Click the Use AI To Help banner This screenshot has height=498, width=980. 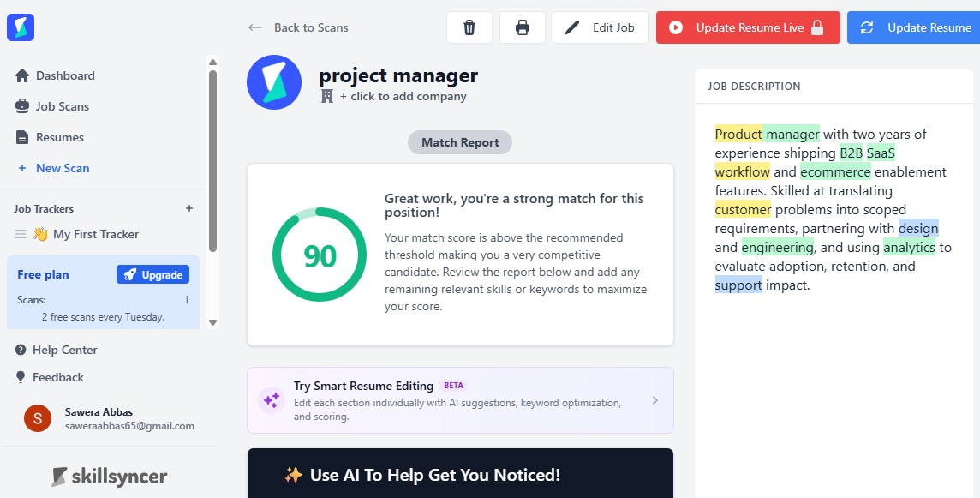click(x=460, y=474)
